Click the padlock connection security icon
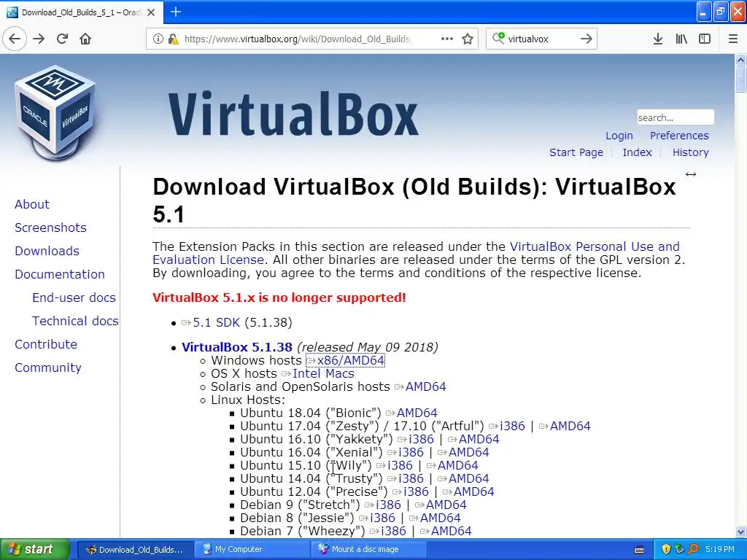 (174, 39)
